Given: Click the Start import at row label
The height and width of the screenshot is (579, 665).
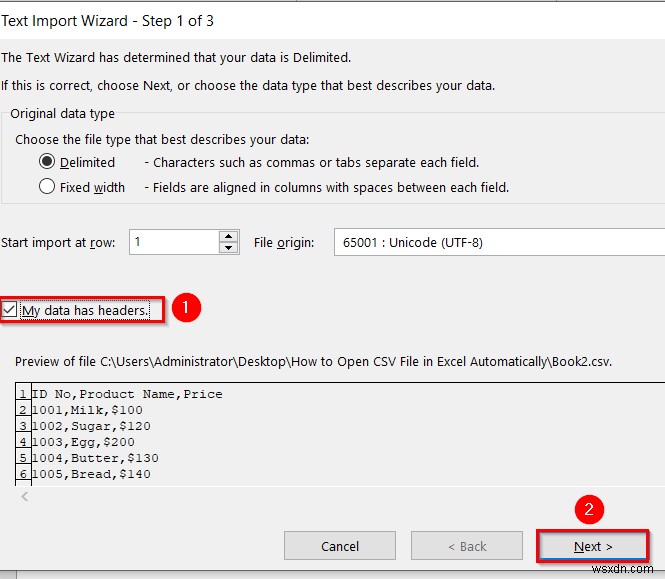Looking at the screenshot, I should pyautogui.click(x=58, y=243).
